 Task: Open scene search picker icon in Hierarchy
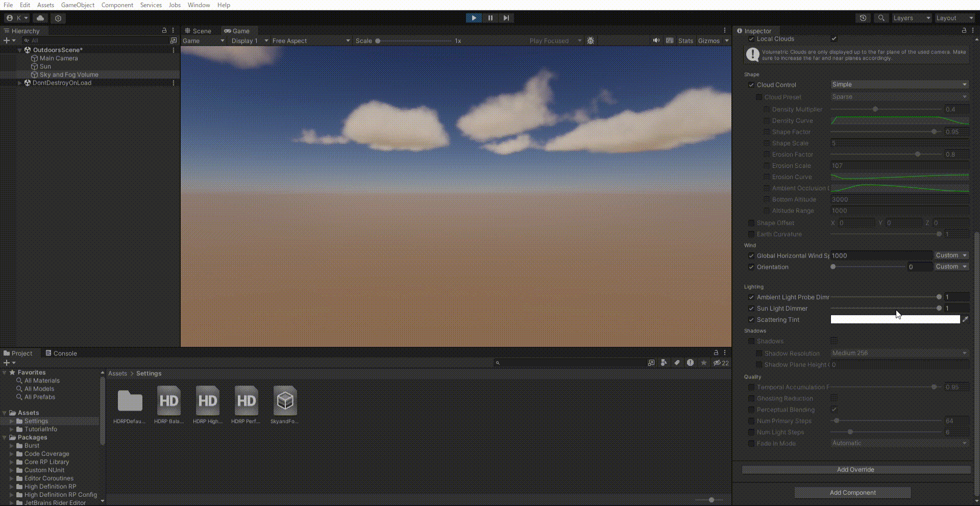tap(173, 40)
